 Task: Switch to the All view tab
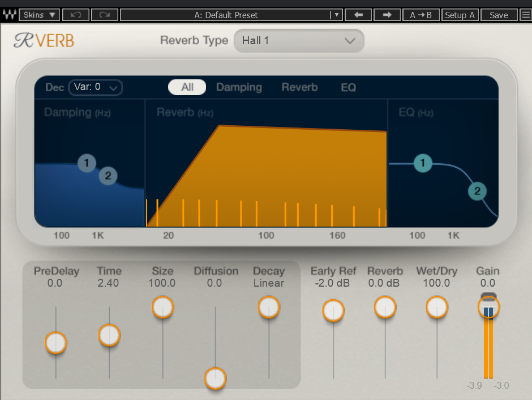pos(187,87)
